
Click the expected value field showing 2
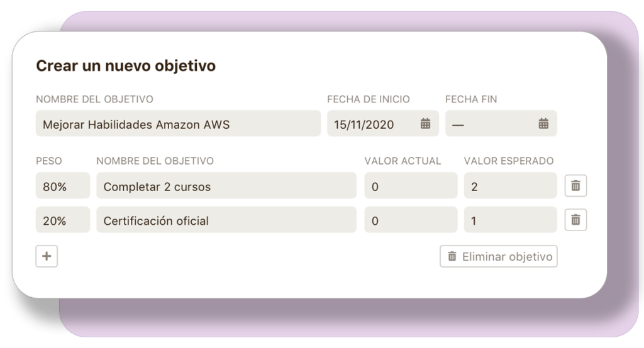(x=510, y=187)
